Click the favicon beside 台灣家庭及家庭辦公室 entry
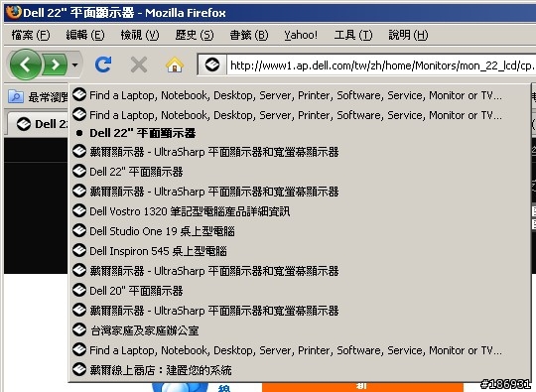 79,329
